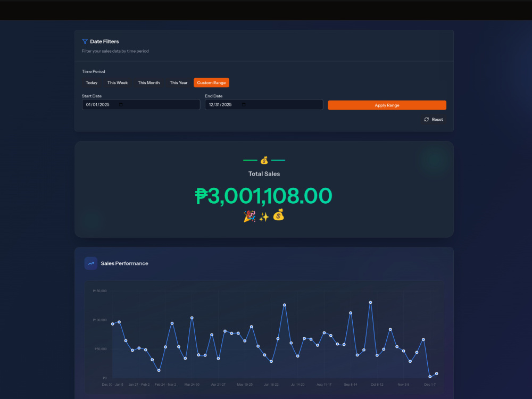532x399 pixels.
Task: Click the ₱50,000 y-axis label
Action: tap(101, 349)
